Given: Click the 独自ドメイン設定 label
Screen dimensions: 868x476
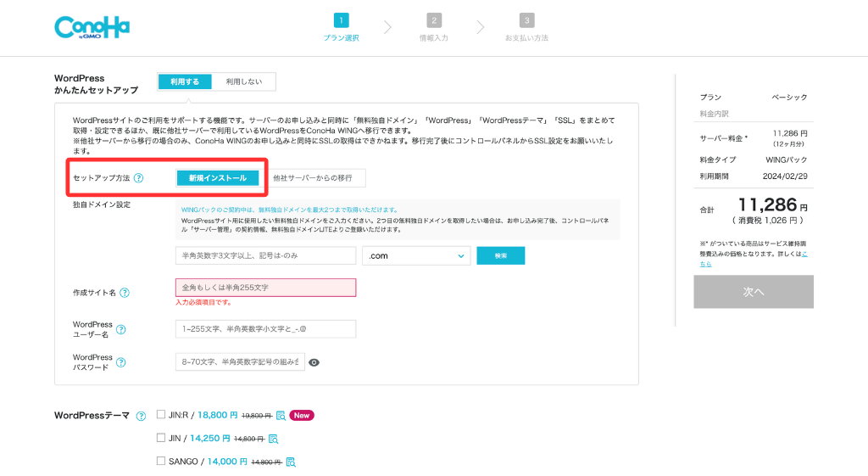Looking at the screenshot, I should point(102,204).
